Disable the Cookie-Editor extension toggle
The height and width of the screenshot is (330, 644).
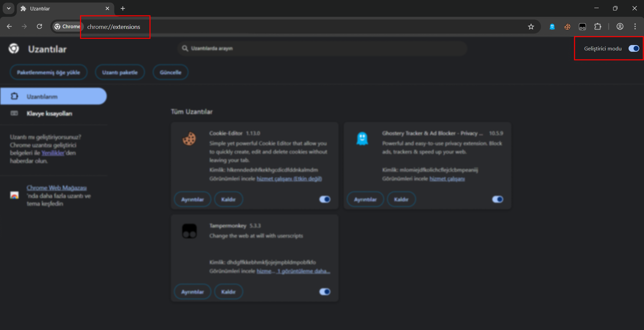coord(325,199)
